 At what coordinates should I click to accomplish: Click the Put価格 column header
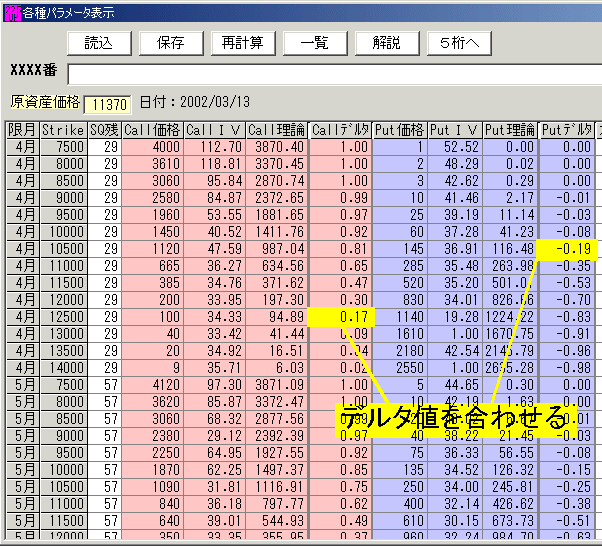point(400,130)
